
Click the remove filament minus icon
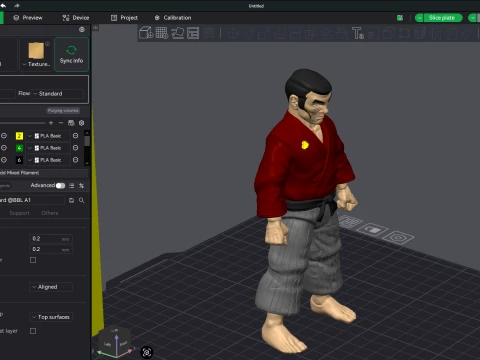click(61, 123)
